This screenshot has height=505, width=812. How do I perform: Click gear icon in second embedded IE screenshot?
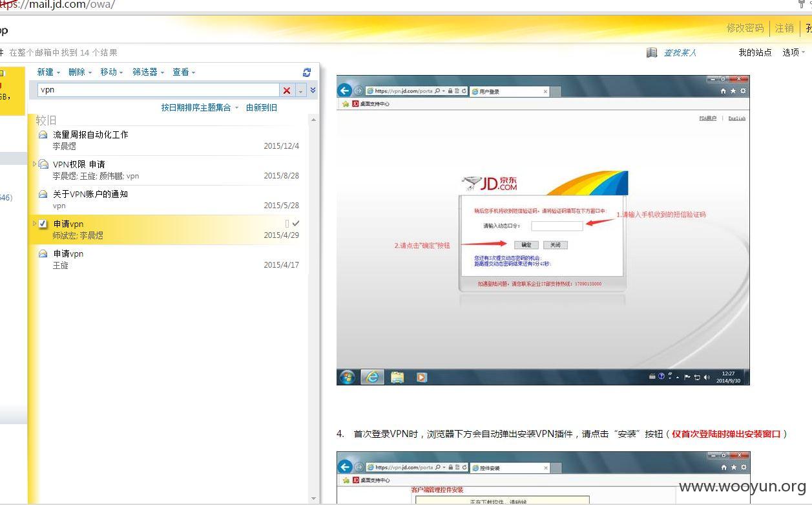point(743,467)
